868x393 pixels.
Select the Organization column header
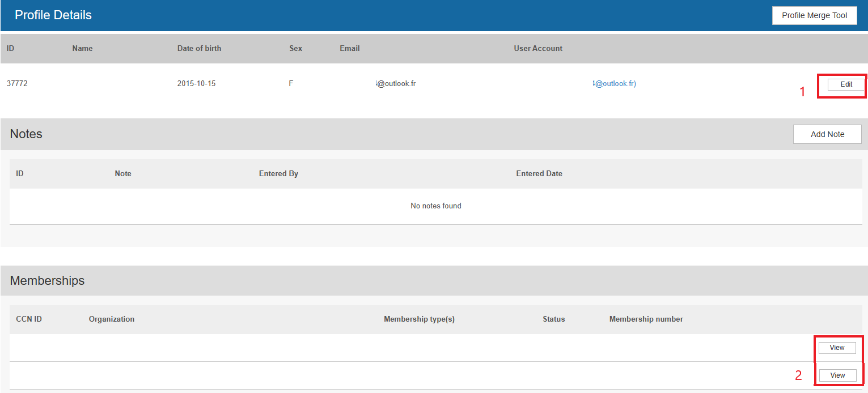pos(112,319)
